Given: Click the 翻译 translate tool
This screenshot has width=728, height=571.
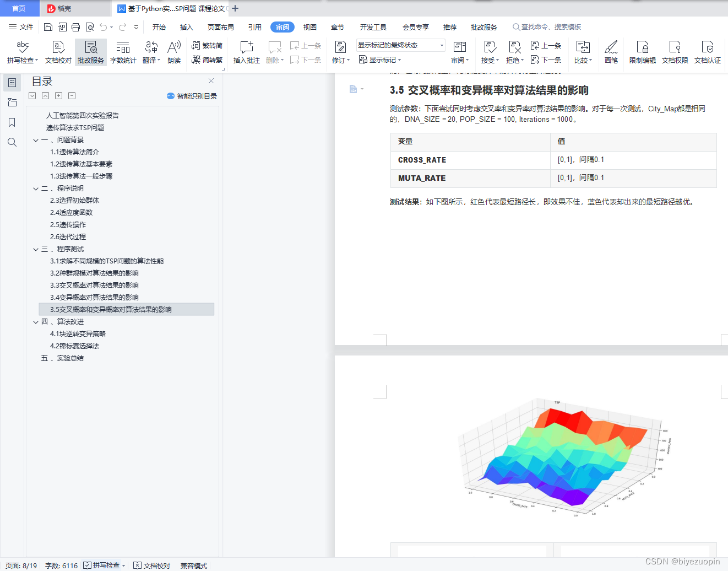Looking at the screenshot, I should pos(151,52).
